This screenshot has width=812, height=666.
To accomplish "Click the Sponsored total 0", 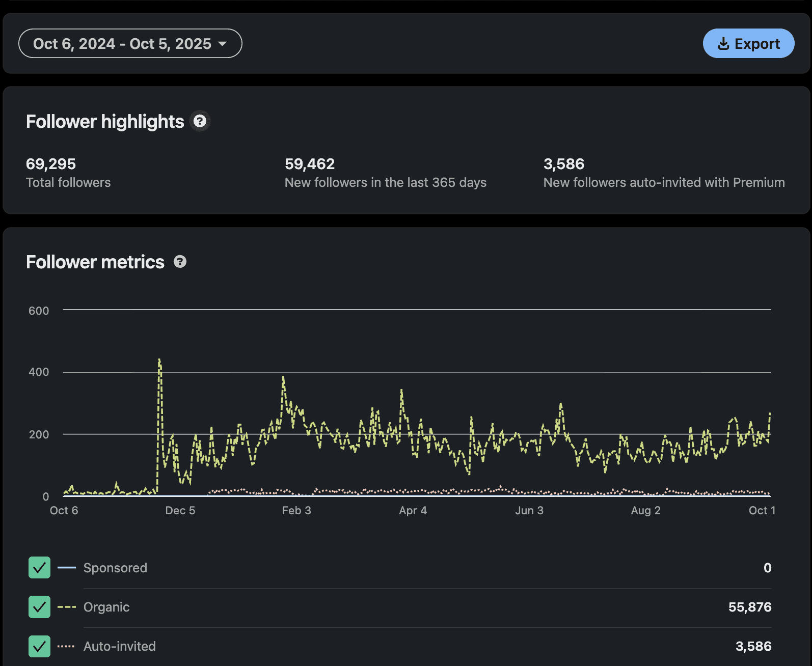I will pyautogui.click(x=768, y=568).
